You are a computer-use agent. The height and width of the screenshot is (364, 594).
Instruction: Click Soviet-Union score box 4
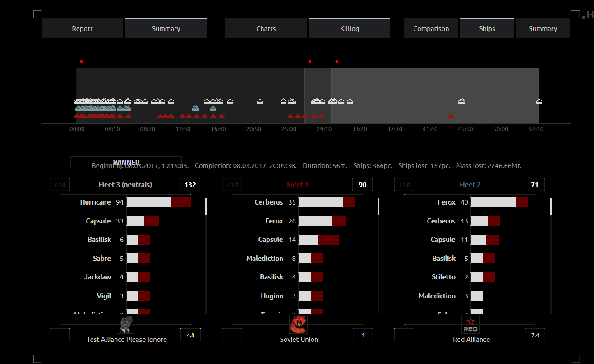click(x=363, y=335)
